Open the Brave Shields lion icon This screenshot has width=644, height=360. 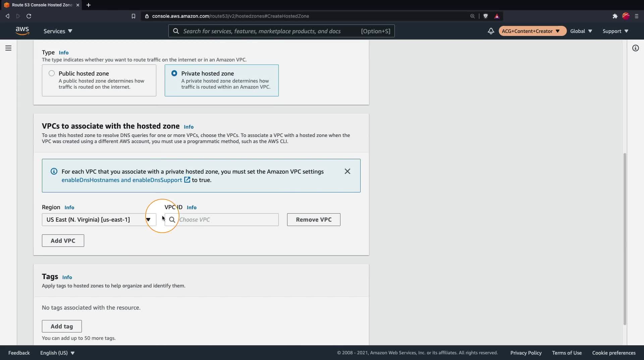point(485,16)
